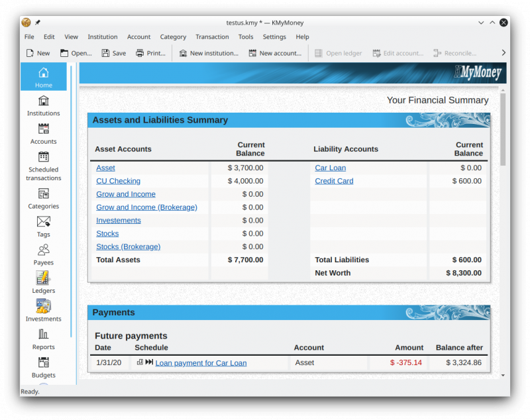
Task: Open the Institutions view in sidebar
Action: click(x=43, y=106)
